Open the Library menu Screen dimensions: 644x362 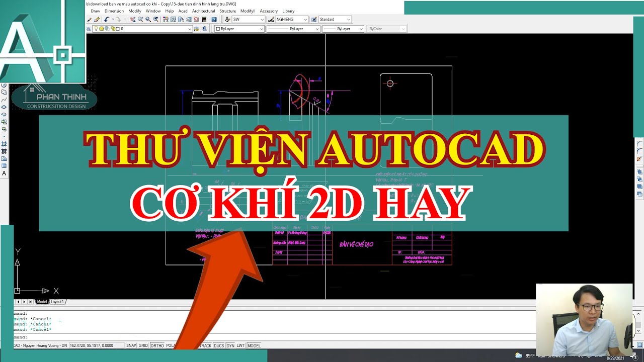[288, 11]
